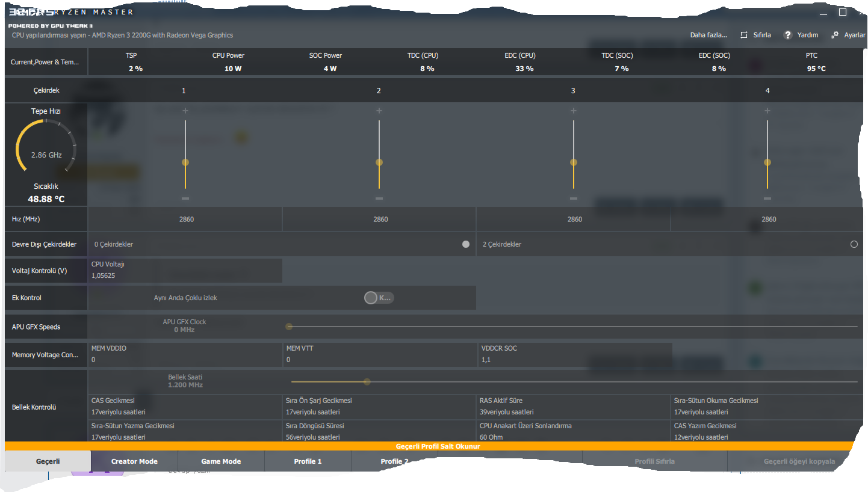Viewport: 868px width, 492px height.
Task: Toggle the Aynı Anda Çoklu izlek switch
Action: pos(379,298)
